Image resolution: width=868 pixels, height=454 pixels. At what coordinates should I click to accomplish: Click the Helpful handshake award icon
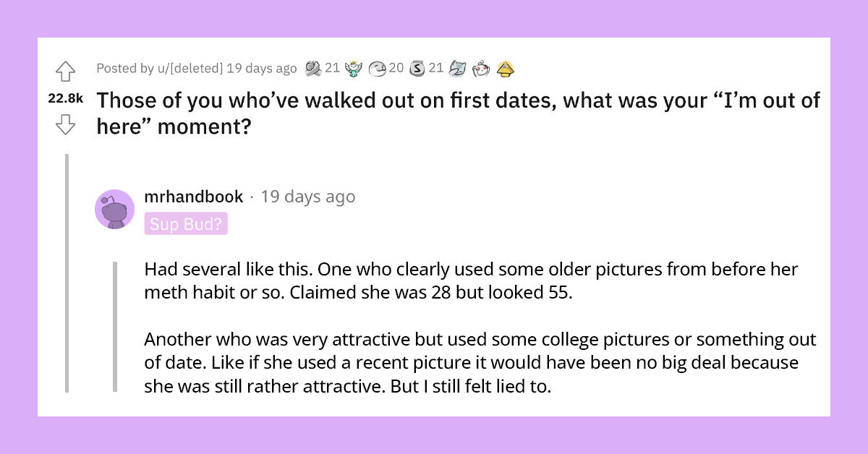tap(313, 69)
